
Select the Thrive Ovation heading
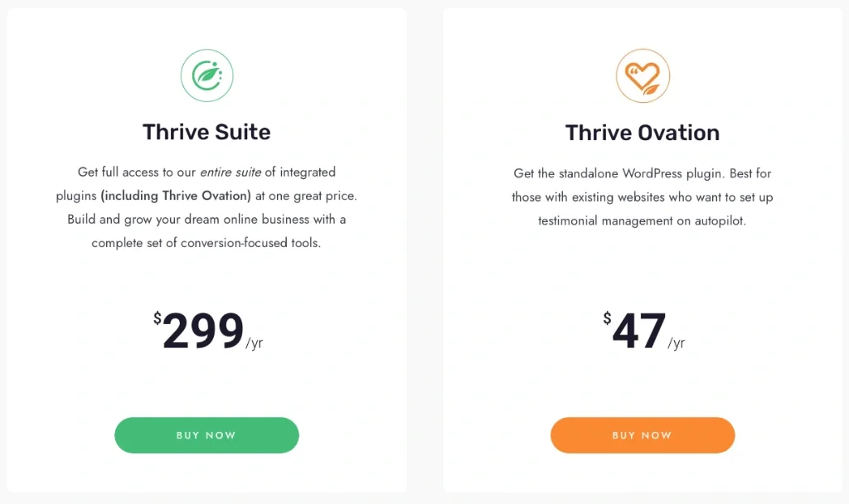coord(643,133)
